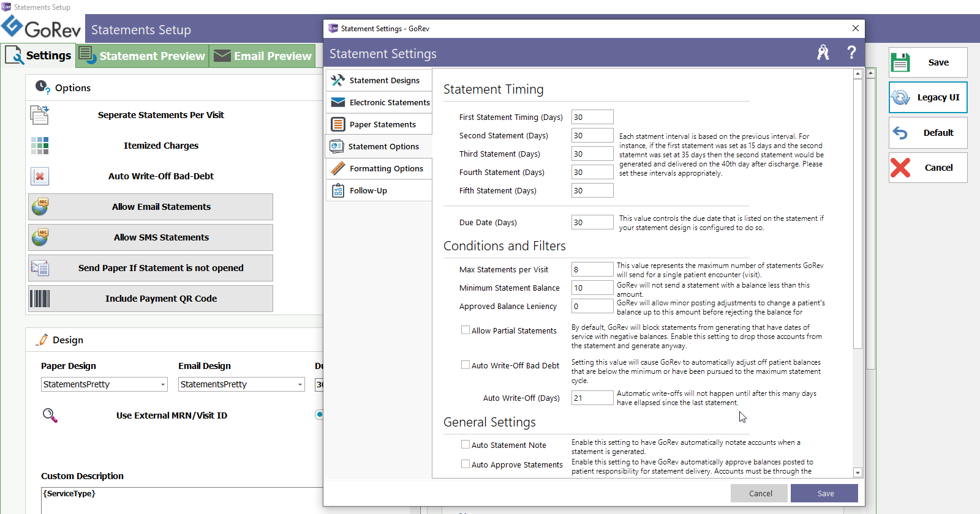
Task: Select Paper Statements in the sidebar
Action: [379, 124]
